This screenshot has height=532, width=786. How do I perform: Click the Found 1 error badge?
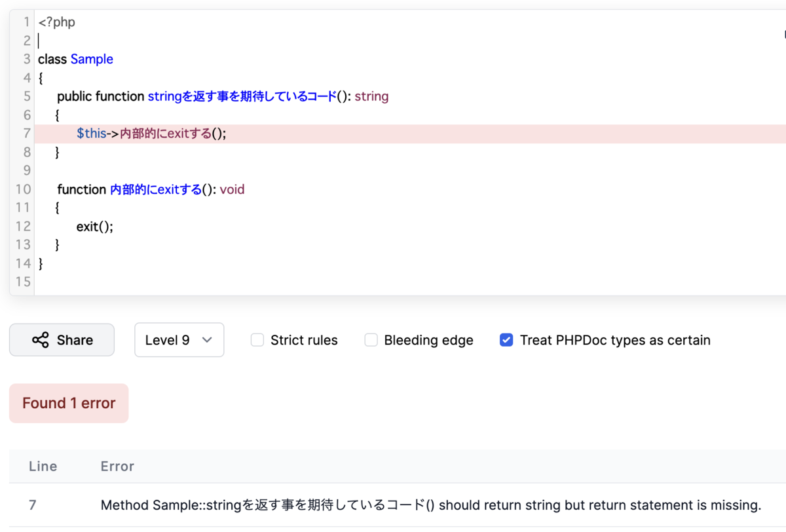pyautogui.click(x=68, y=403)
